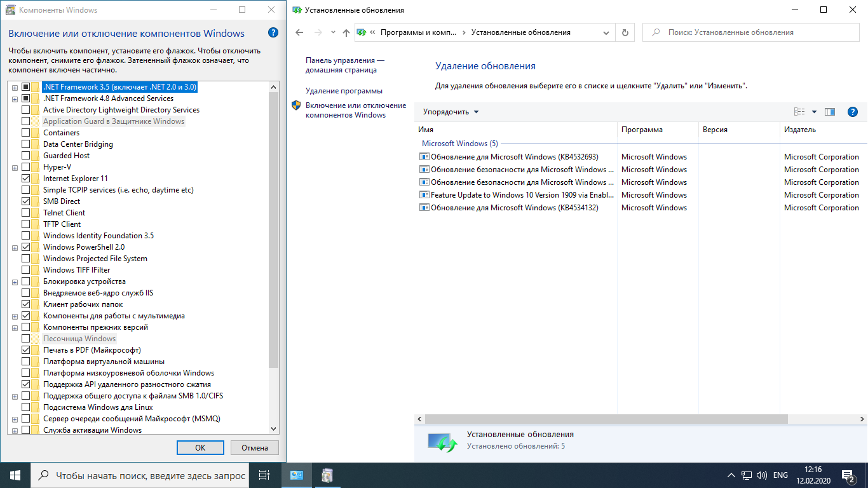The width and height of the screenshot is (868, 488).
Task: Expand the Windows PowerShell 2.0 node
Action: point(15,247)
